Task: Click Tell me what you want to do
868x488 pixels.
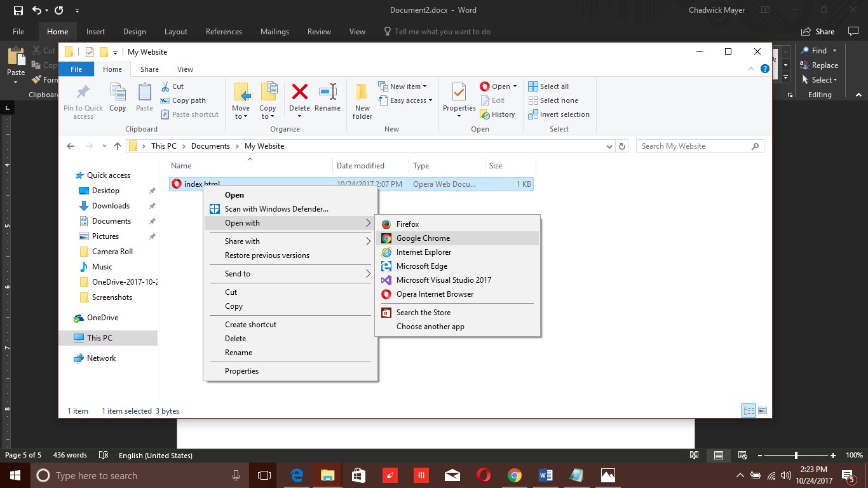Action: coord(437,32)
